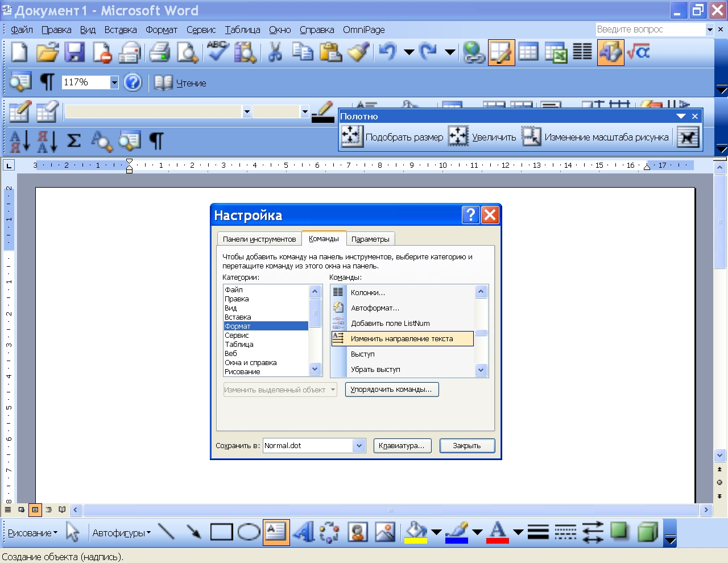
Task: Select the Rectangle drawing tool
Action: tap(221, 532)
